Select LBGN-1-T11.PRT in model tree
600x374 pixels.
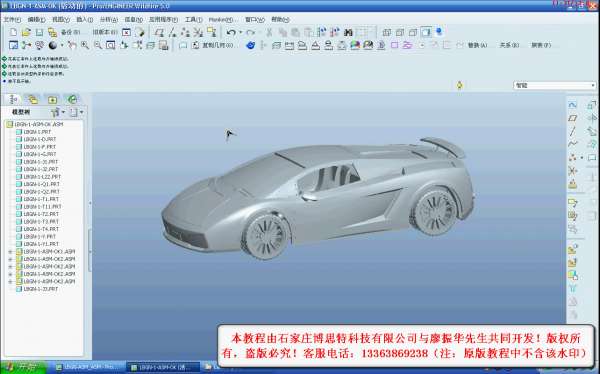point(42,207)
